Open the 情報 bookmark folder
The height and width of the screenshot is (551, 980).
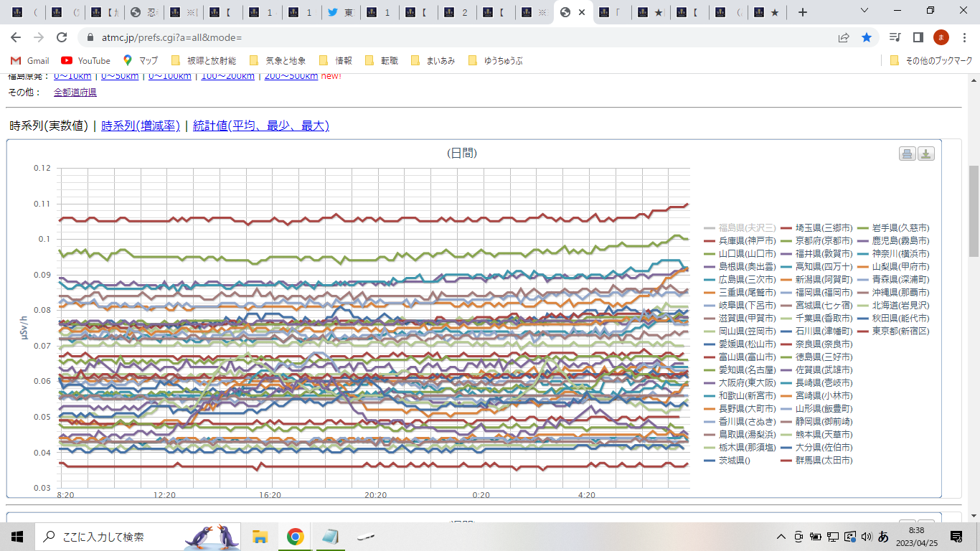click(x=336, y=60)
